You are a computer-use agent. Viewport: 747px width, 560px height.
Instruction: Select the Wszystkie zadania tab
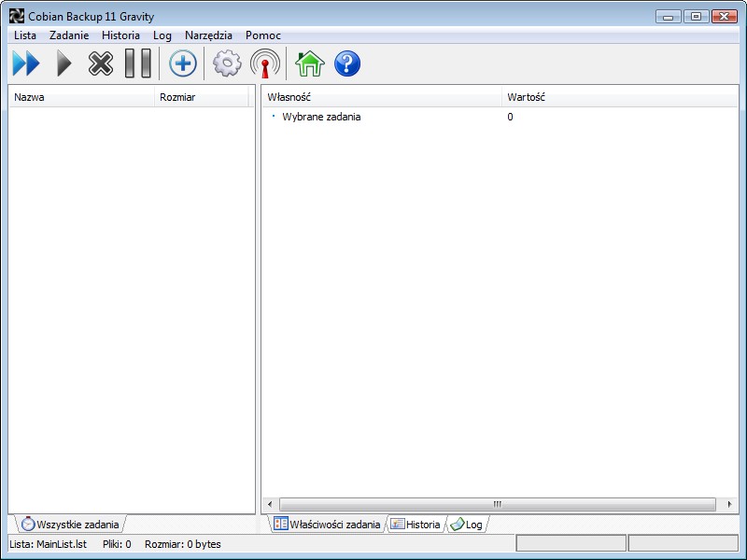(71, 525)
